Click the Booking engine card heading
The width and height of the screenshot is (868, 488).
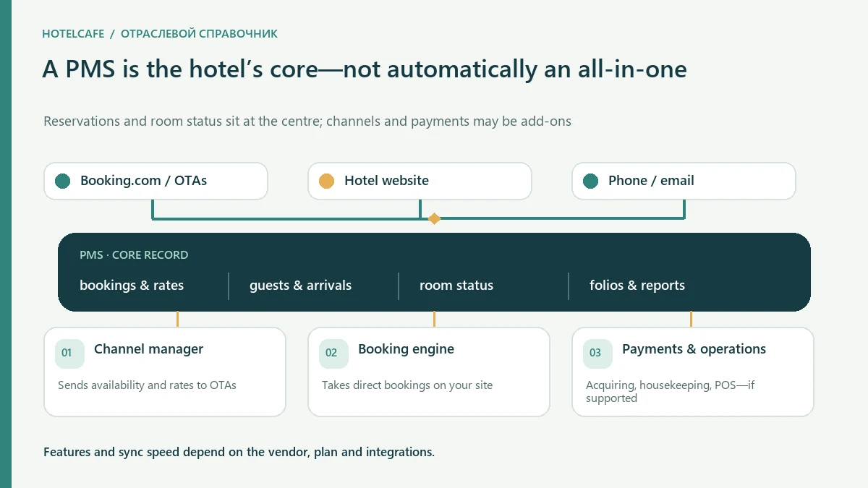[406, 349]
